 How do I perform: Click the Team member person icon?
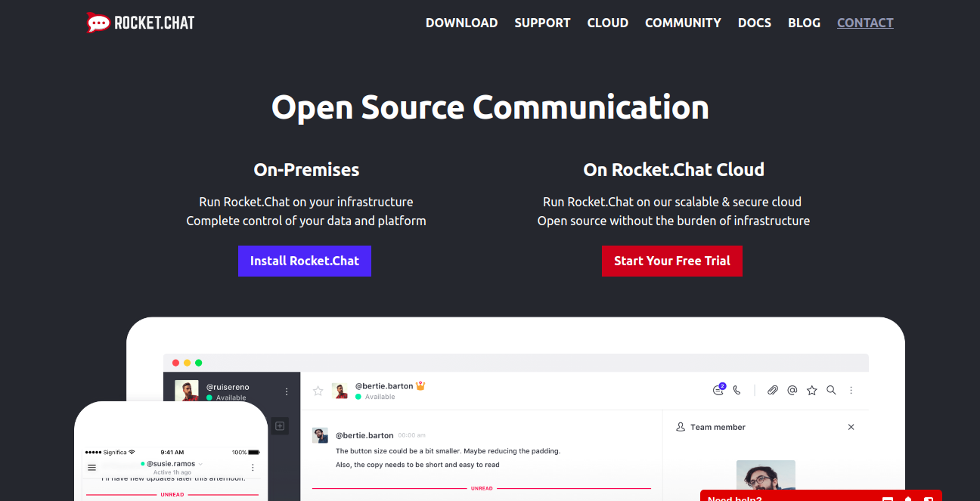[681, 427]
